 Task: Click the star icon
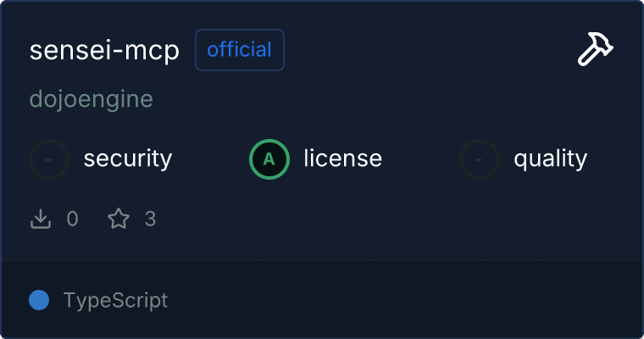click(x=119, y=220)
